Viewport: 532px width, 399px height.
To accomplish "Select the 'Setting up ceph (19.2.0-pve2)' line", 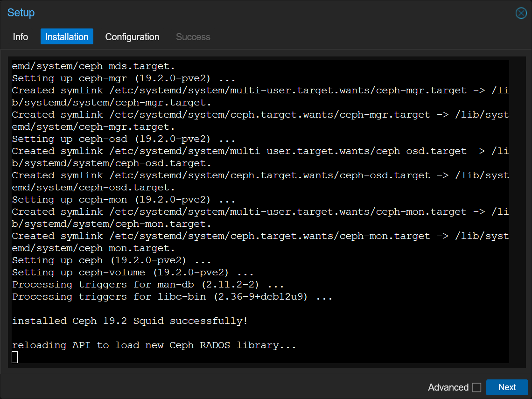I will click(x=111, y=260).
